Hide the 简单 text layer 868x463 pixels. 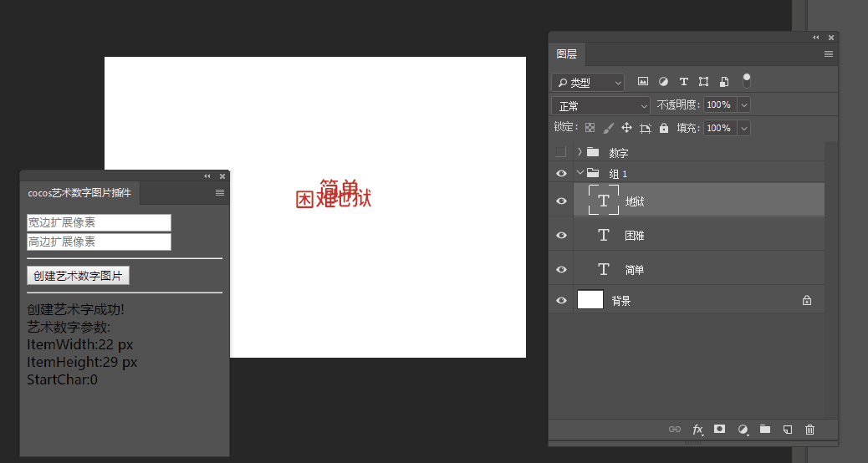point(561,269)
